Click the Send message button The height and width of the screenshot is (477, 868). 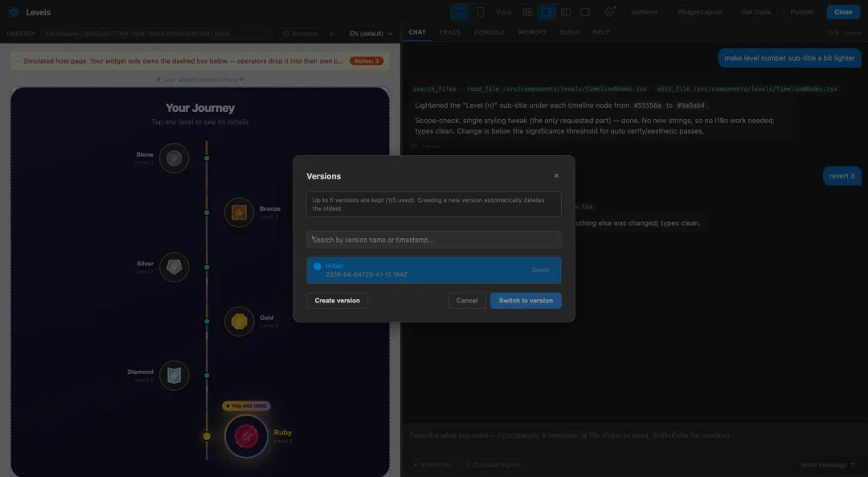[828, 465]
